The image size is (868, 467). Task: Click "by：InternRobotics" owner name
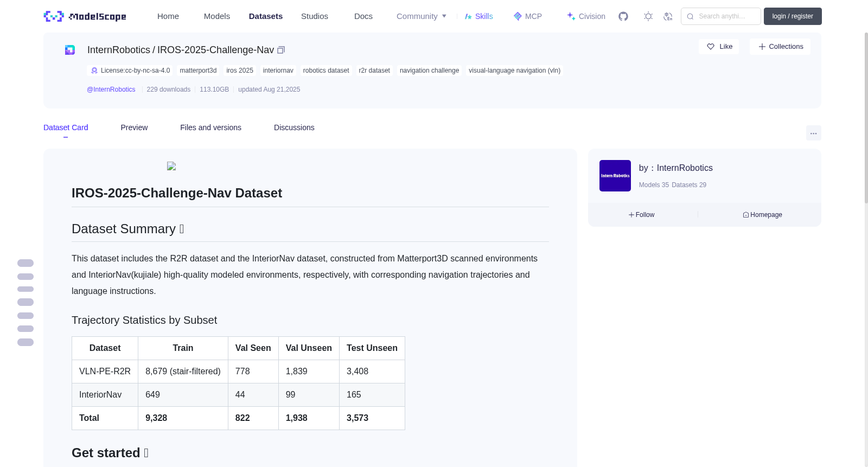pos(676,168)
